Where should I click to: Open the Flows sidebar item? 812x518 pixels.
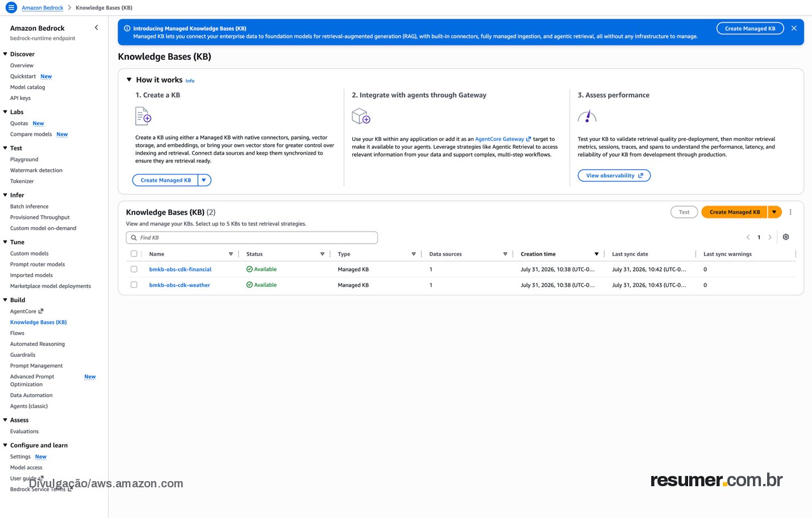point(17,333)
